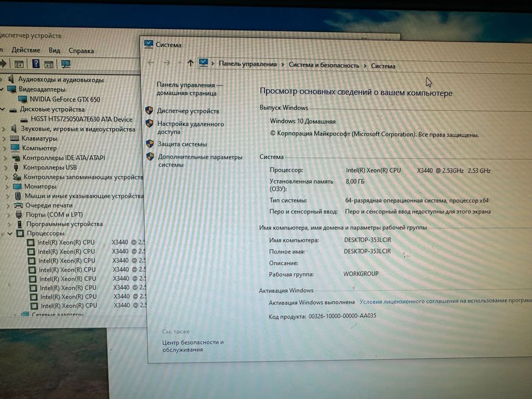Click the Контроллеры USB icon

[16, 167]
